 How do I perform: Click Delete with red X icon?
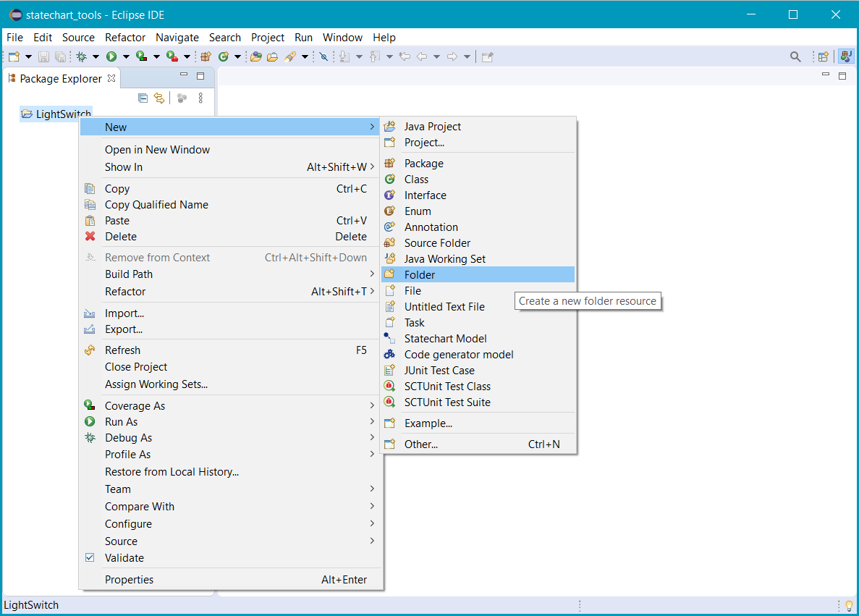tap(231, 237)
